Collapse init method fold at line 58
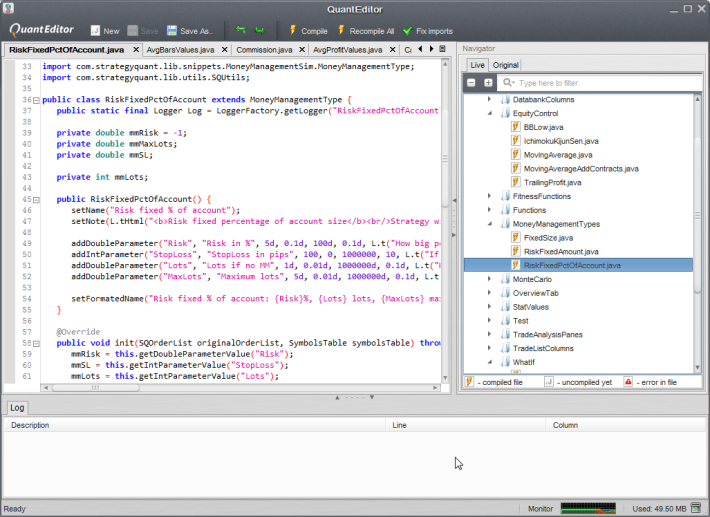Viewport: 710px width, 517px height. 37,344
